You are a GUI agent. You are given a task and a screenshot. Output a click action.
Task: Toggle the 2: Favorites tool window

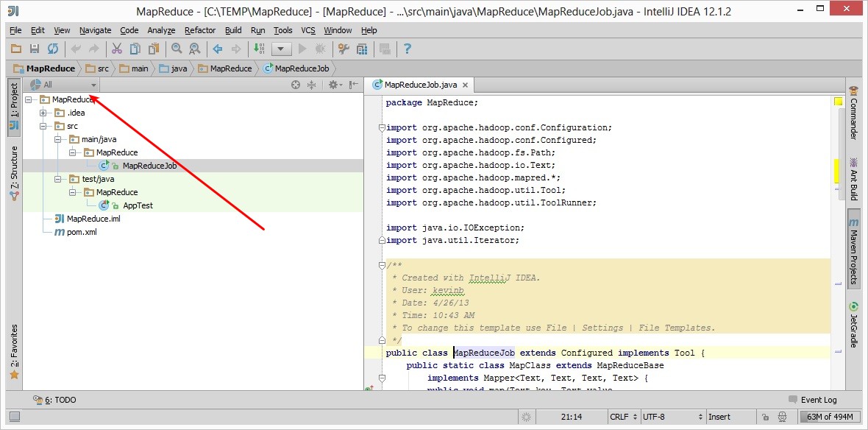click(x=14, y=352)
